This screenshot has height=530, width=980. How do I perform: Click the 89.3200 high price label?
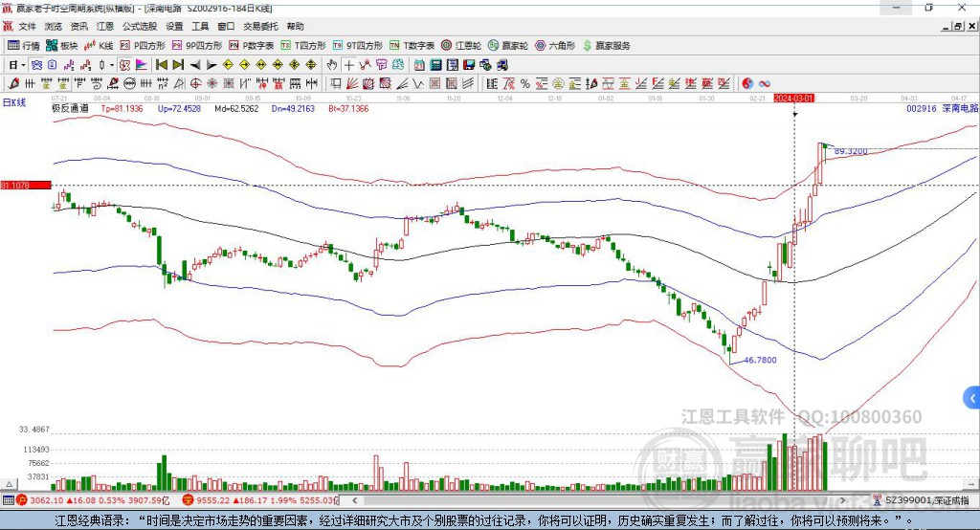[851, 151]
